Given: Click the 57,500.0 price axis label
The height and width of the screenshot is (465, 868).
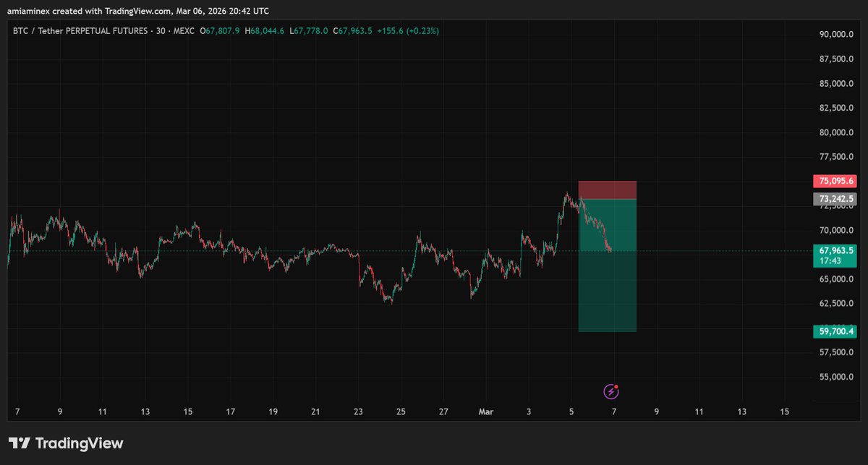Looking at the screenshot, I should (x=835, y=353).
